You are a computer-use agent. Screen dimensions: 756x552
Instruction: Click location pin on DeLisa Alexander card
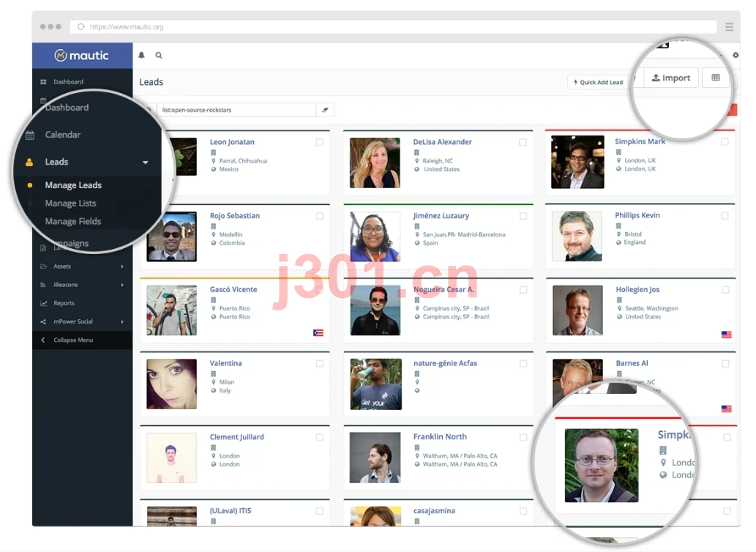(416, 161)
